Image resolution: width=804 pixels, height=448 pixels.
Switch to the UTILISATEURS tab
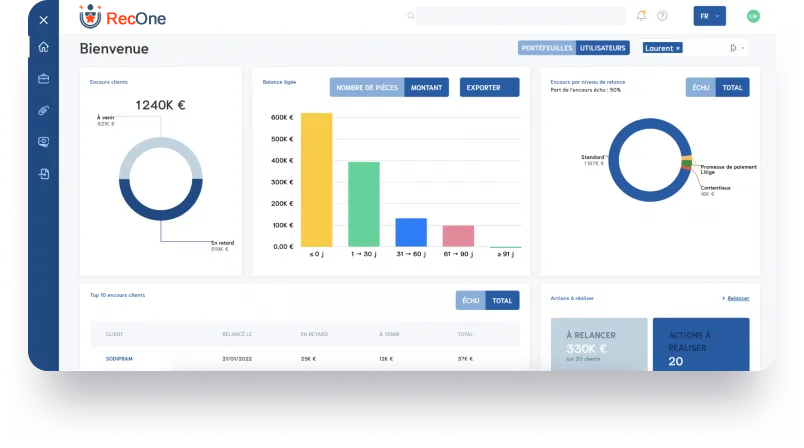click(x=602, y=48)
